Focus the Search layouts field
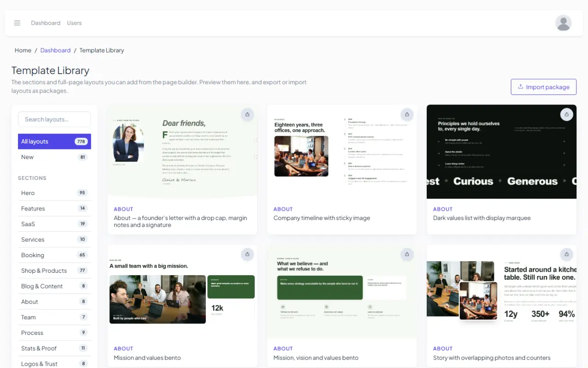 pyautogui.click(x=54, y=119)
